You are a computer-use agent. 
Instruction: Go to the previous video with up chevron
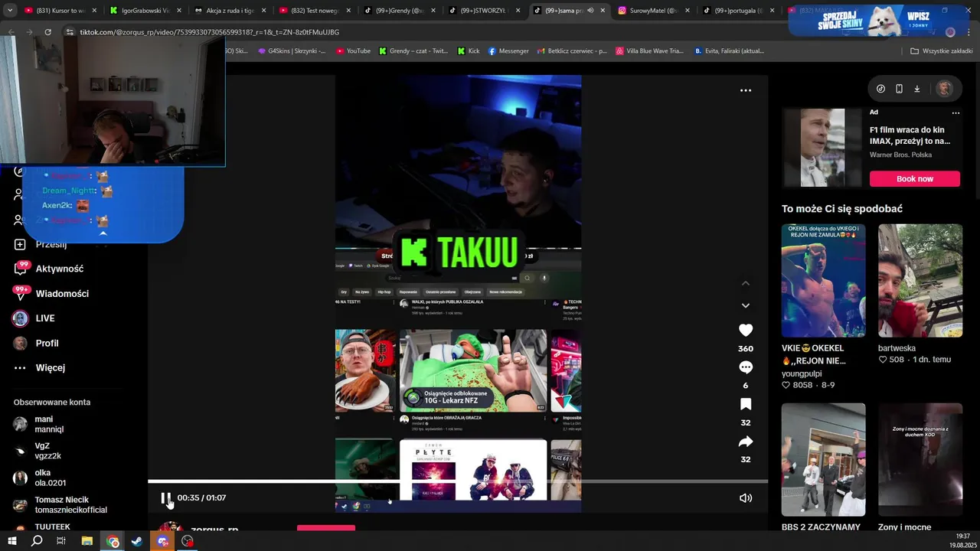point(746,283)
